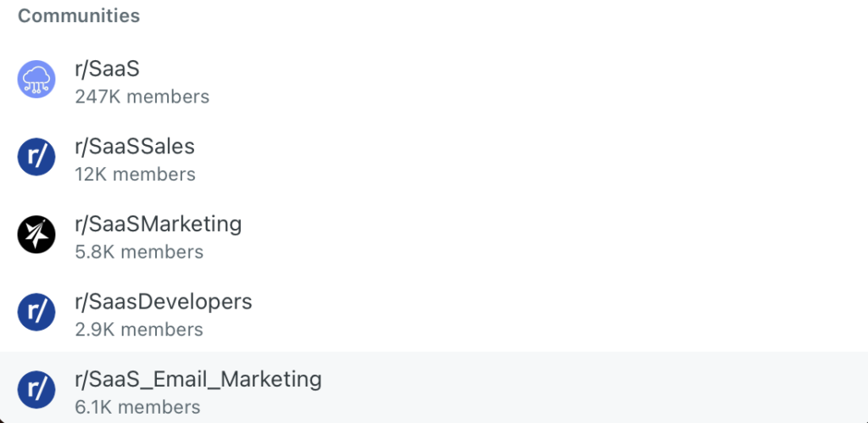868x423 pixels.
Task: Click the r/SaaSSales avatar icon
Action: point(36,157)
